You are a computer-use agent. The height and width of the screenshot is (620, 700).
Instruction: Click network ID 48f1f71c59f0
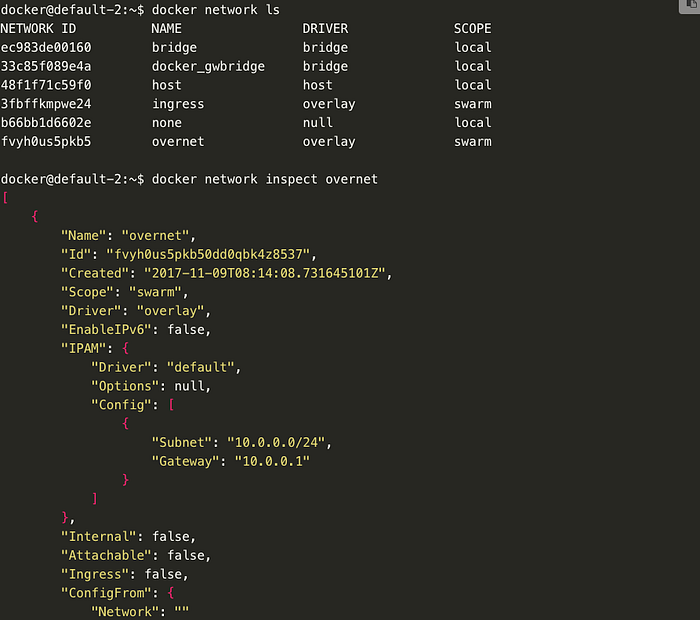(x=46, y=85)
